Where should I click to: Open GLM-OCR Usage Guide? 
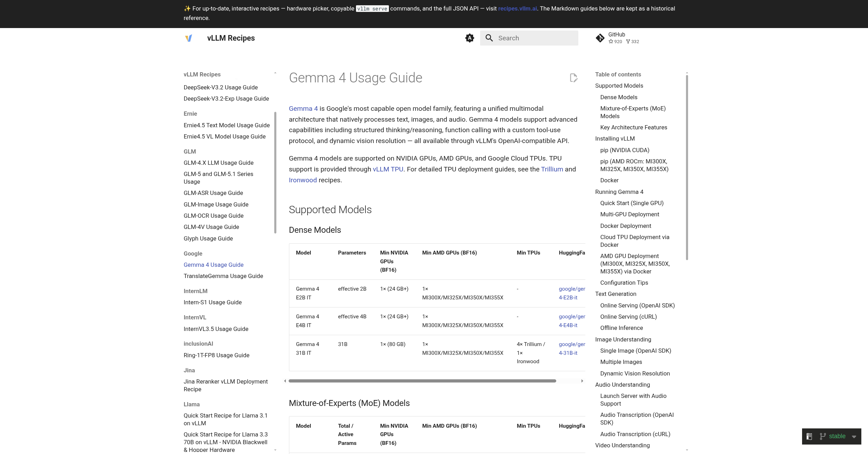pyautogui.click(x=214, y=216)
